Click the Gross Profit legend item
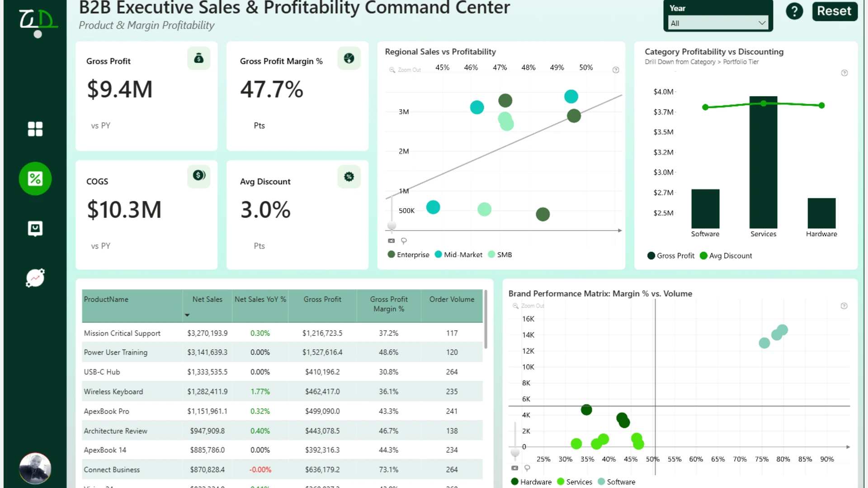868x488 pixels. click(x=671, y=256)
